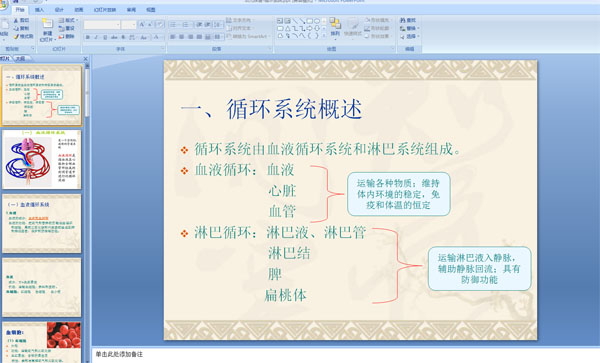The width and height of the screenshot is (600, 363).
Task: Open the font size dropdown
Action: (134, 25)
